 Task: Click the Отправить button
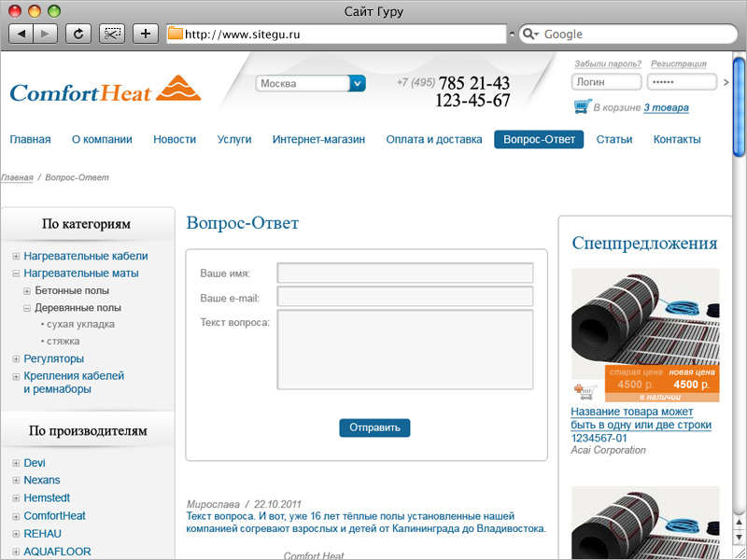(374, 427)
